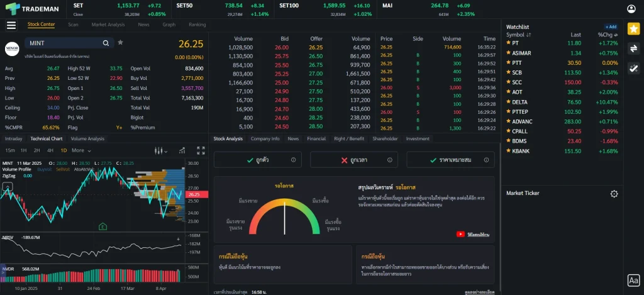Open the Financial tab
Viewport: 644px width, 295px height.
click(316, 138)
